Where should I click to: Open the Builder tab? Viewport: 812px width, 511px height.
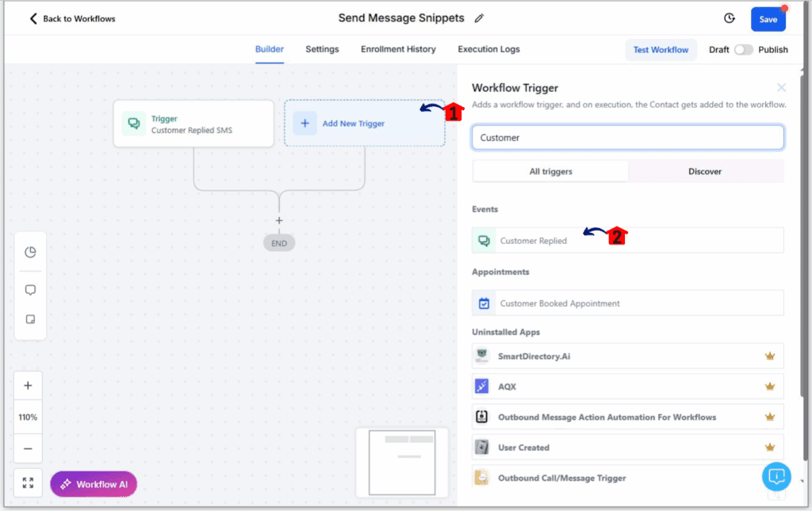[x=270, y=49]
